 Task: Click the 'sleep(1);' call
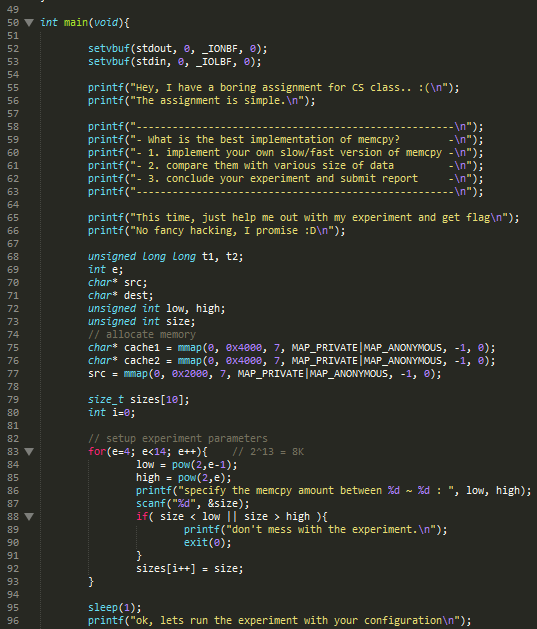(x=115, y=608)
